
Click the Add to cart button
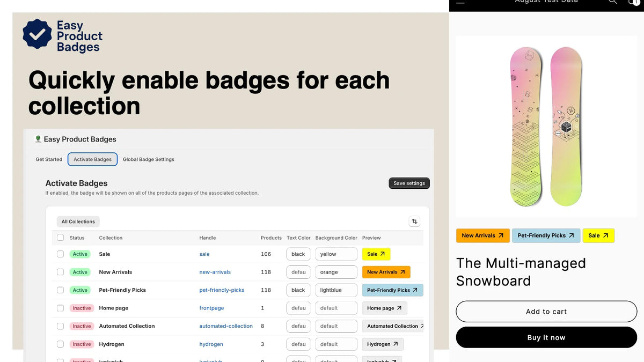click(x=546, y=312)
